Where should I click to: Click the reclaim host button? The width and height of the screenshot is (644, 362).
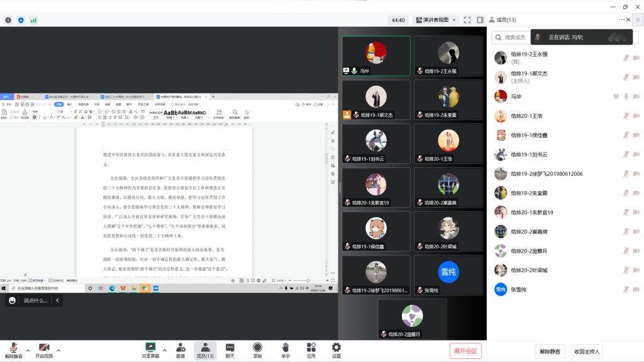[x=587, y=351]
